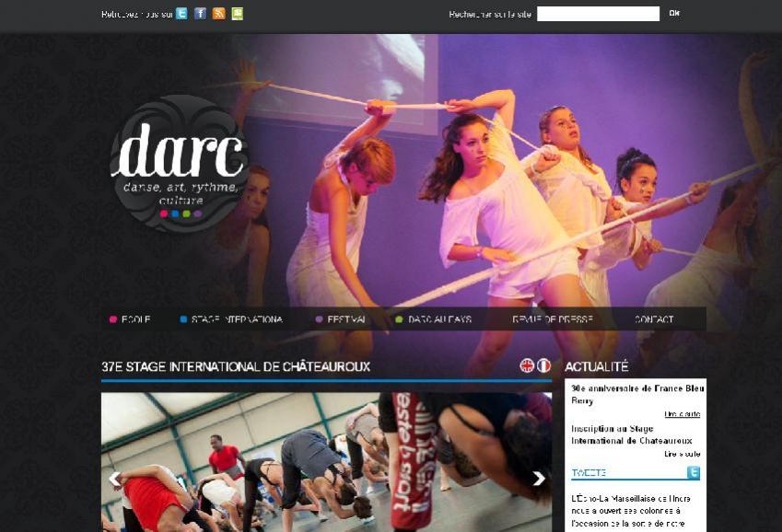Click the Twitter bird icon beside Tweets

(693, 473)
